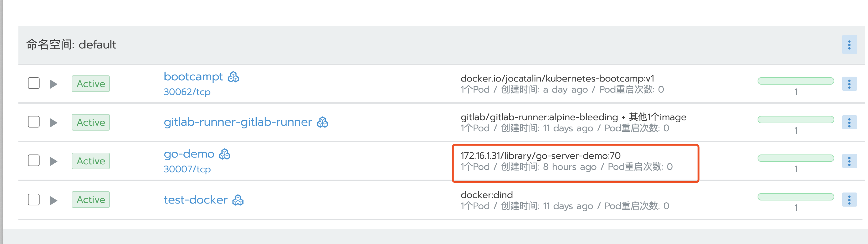This screenshot has height=244, width=868.
Task: Click the workload icon next to gitlab-runner-gitlab-runner
Action: (322, 122)
